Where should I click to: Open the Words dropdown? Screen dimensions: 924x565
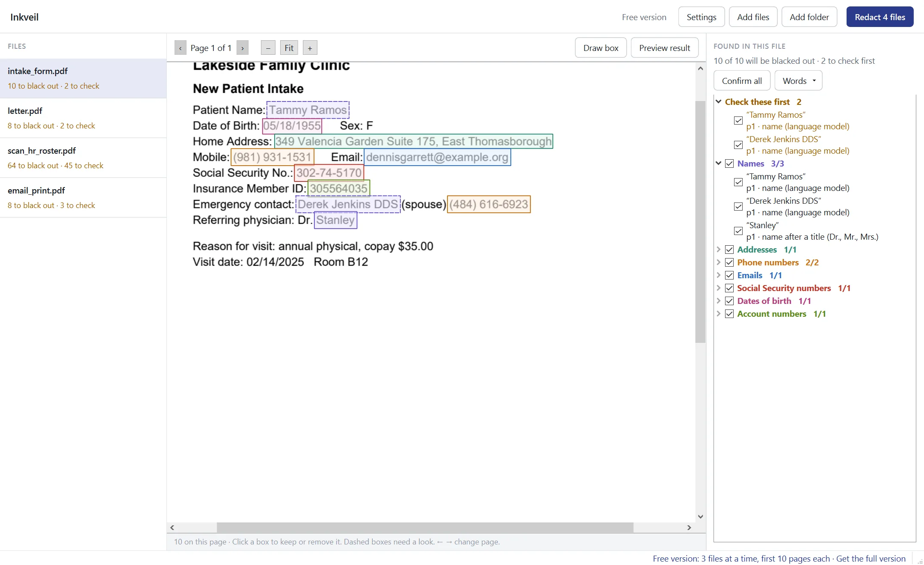pos(798,81)
